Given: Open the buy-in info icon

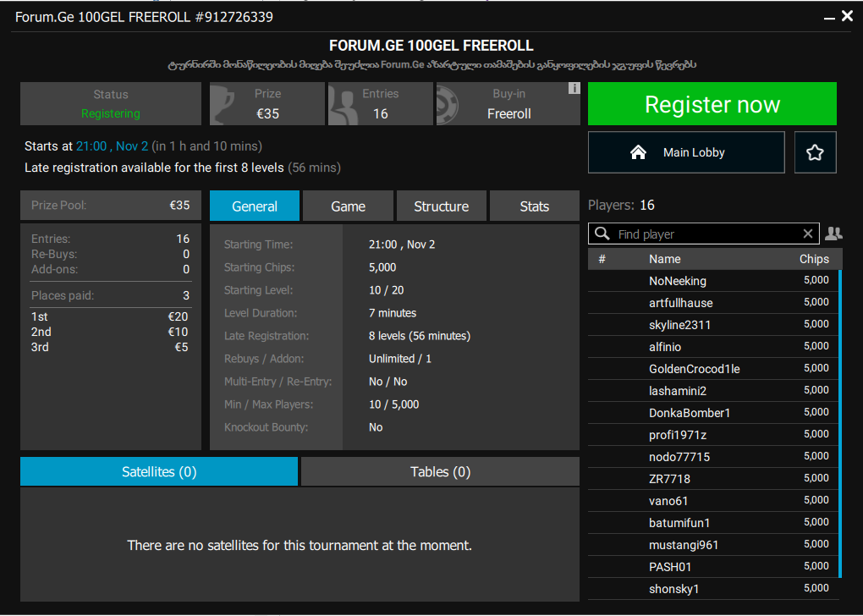Looking at the screenshot, I should click(574, 88).
